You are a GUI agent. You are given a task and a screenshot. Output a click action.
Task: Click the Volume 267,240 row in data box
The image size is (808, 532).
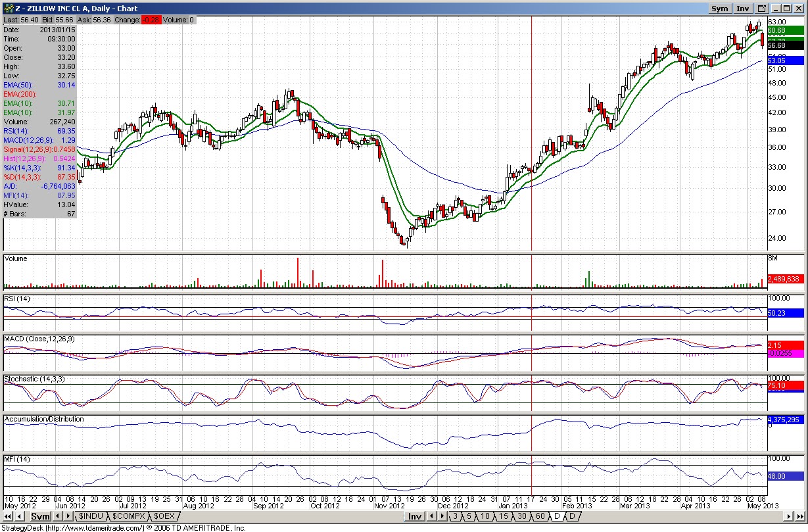click(39, 122)
